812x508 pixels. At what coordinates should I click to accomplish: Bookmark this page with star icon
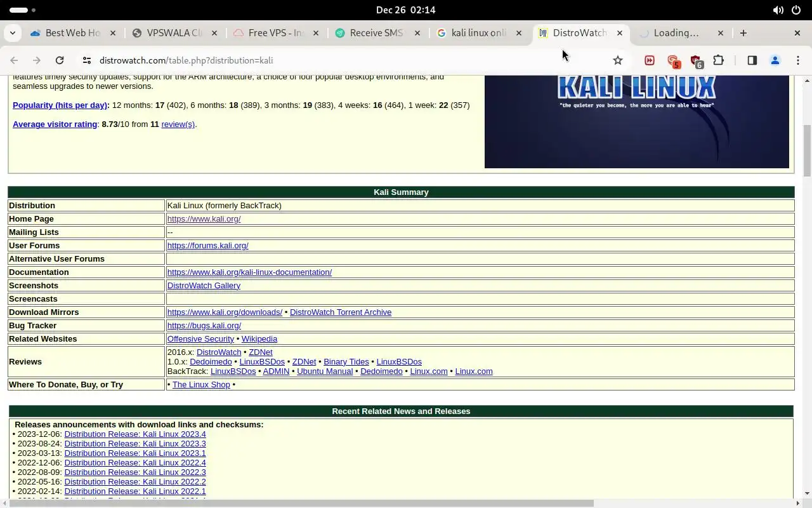tap(618, 60)
